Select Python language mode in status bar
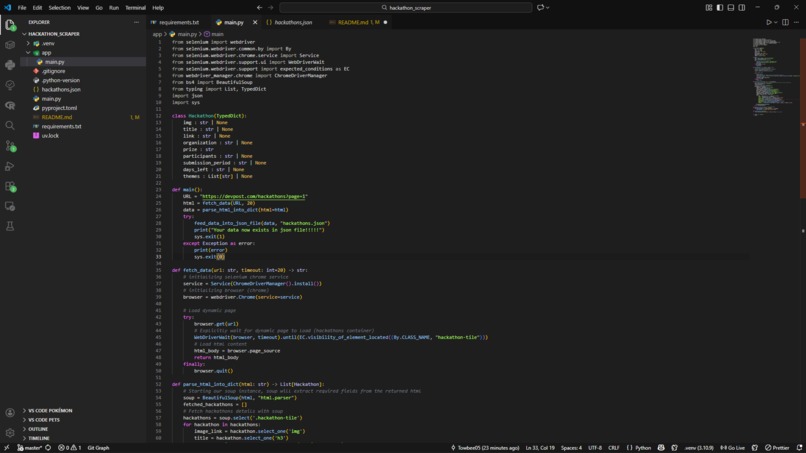 click(642, 448)
